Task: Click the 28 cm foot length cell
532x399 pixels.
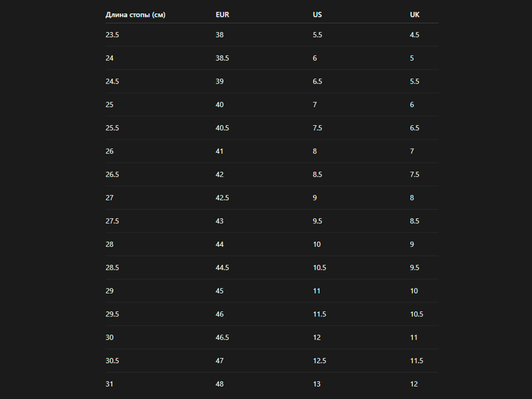Action: coord(109,244)
